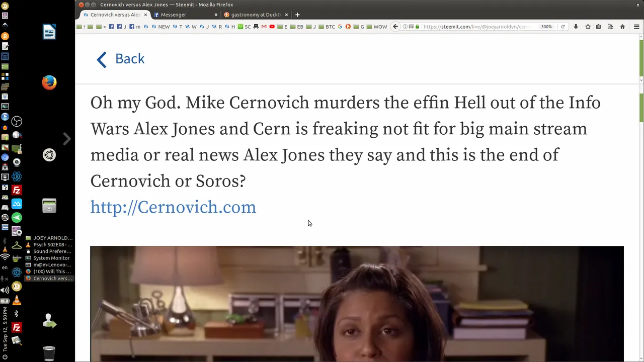Expand the panel with the right chevron
The height and width of the screenshot is (362, 644).
67,139
